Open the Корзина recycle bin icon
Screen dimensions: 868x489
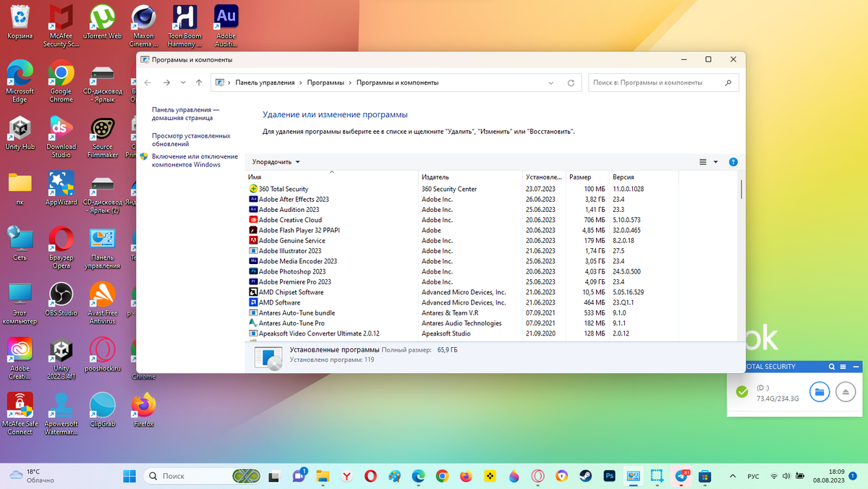pyautogui.click(x=20, y=22)
